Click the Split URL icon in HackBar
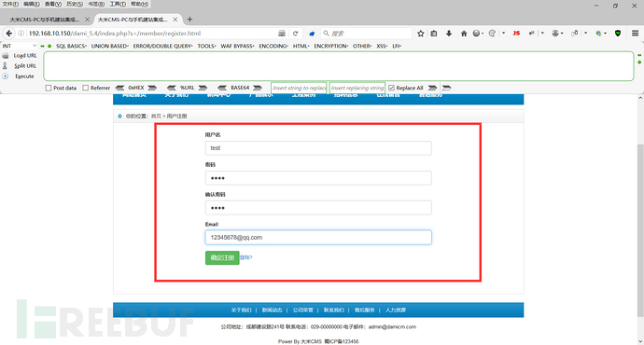Image resolution: width=644 pixels, height=345 pixels. [x=5, y=65]
